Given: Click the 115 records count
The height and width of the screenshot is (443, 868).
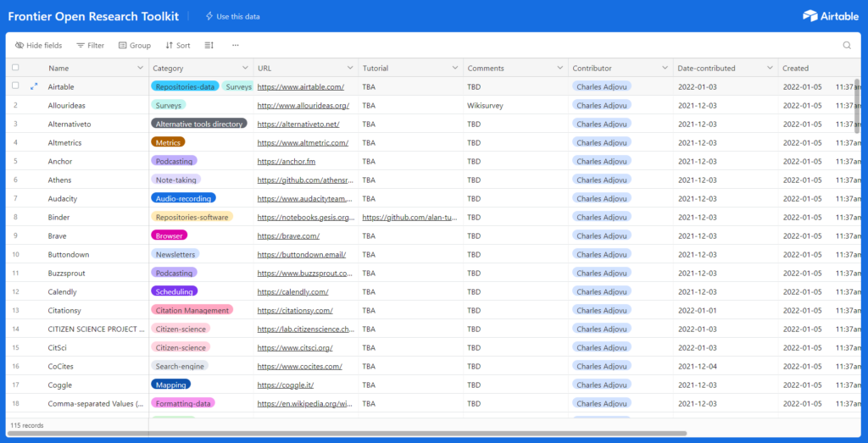Looking at the screenshot, I should coord(26,425).
